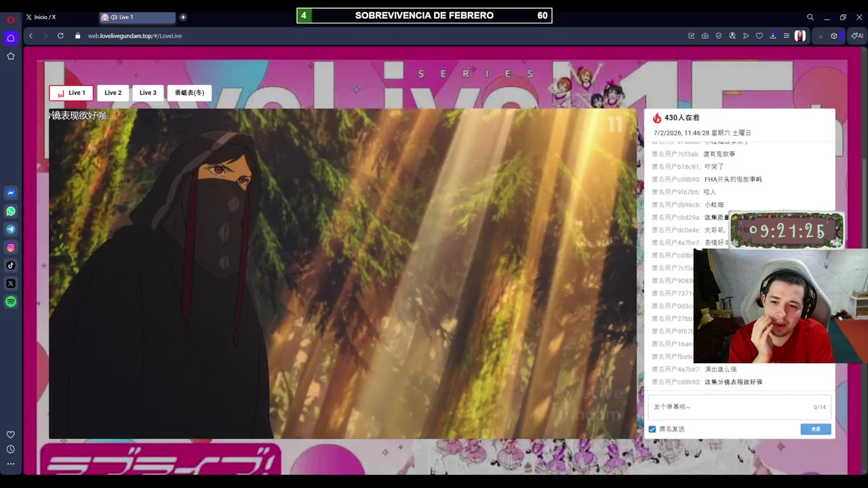Mute audio on Live 1 tab
The image size is (868, 488).
[x=113, y=17]
